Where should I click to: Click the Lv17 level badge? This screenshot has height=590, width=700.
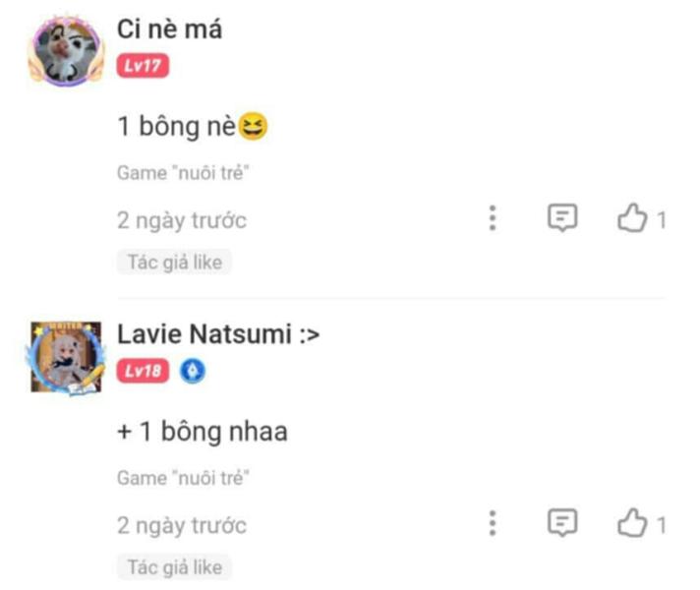pos(144,66)
